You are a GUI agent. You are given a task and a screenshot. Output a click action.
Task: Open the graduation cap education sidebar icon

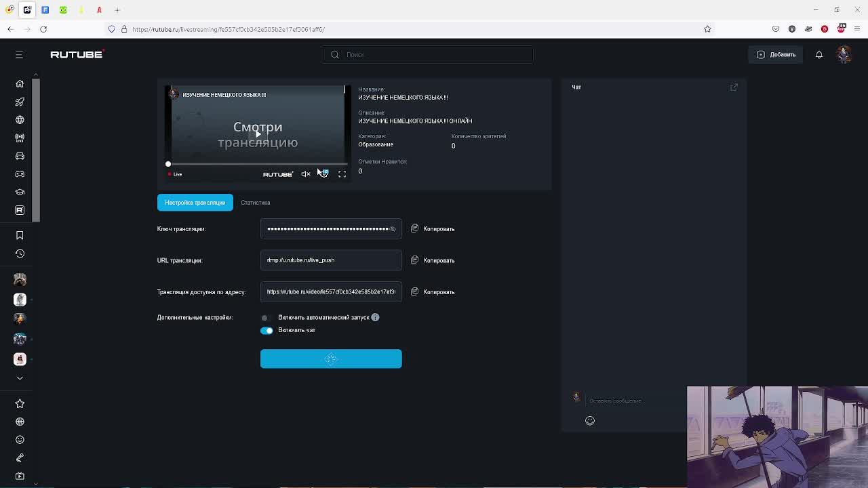coord(20,192)
